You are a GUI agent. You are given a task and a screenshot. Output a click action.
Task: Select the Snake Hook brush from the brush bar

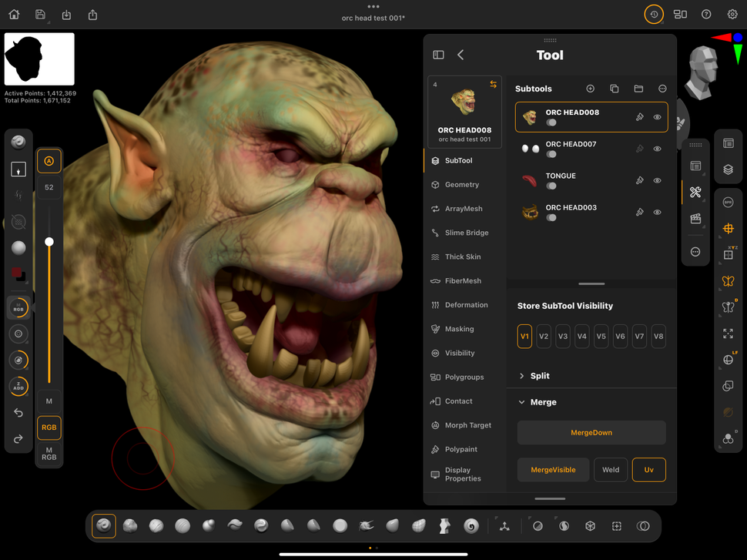click(x=367, y=525)
